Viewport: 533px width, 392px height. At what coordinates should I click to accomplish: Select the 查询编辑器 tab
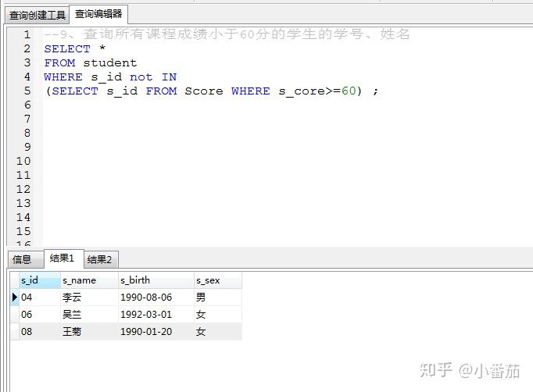[x=98, y=14]
